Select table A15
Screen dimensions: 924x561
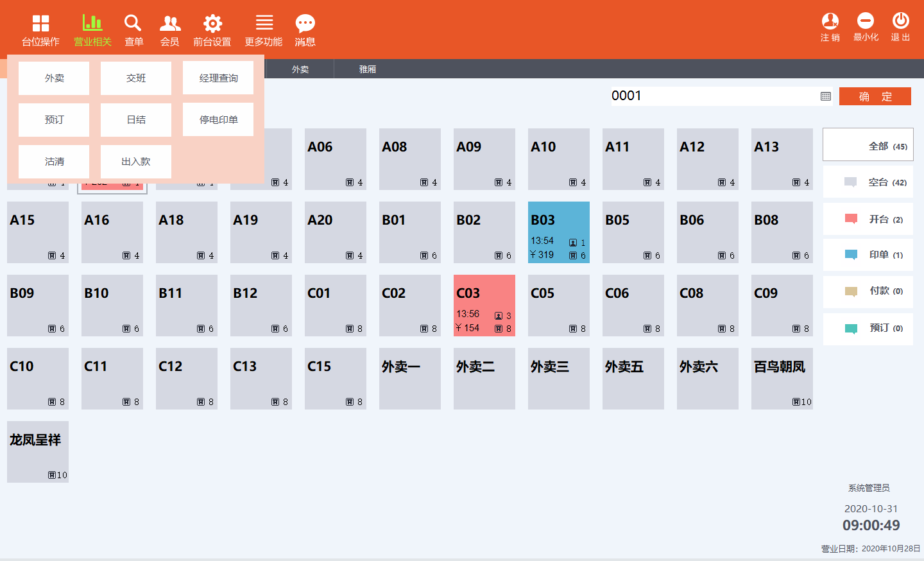click(38, 232)
